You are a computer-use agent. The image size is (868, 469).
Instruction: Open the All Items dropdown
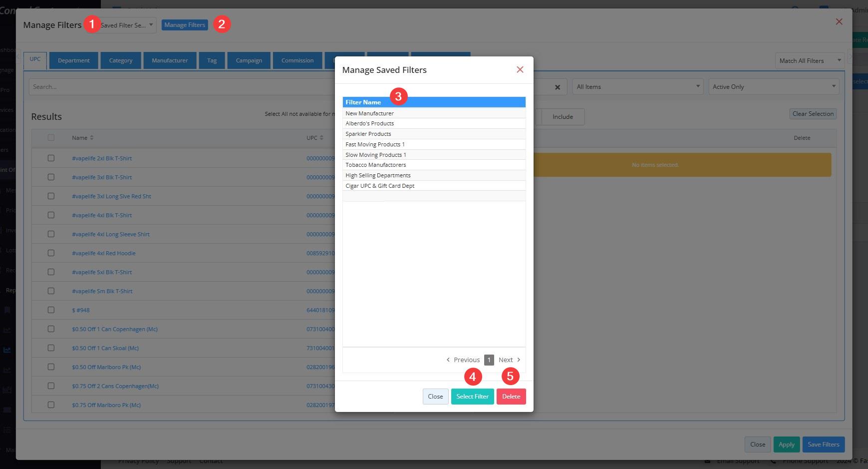point(638,86)
